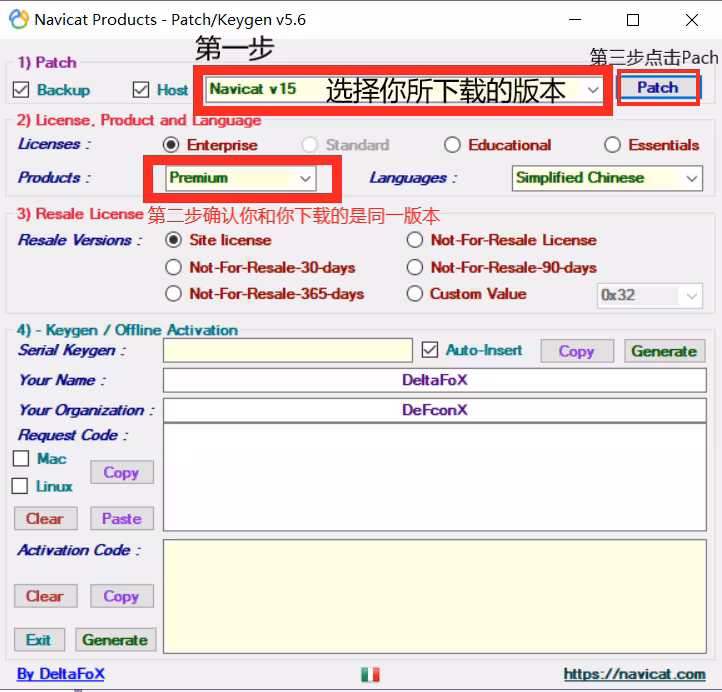Open the Simplified Chinese languages dropdown

pyautogui.click(x=607, y=178)
